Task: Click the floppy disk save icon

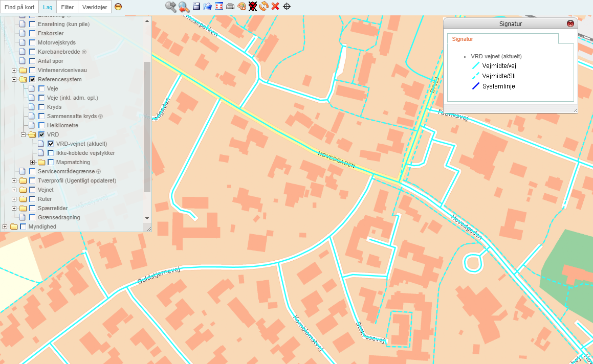Action: pyautogui.click(x=196, y=6)
